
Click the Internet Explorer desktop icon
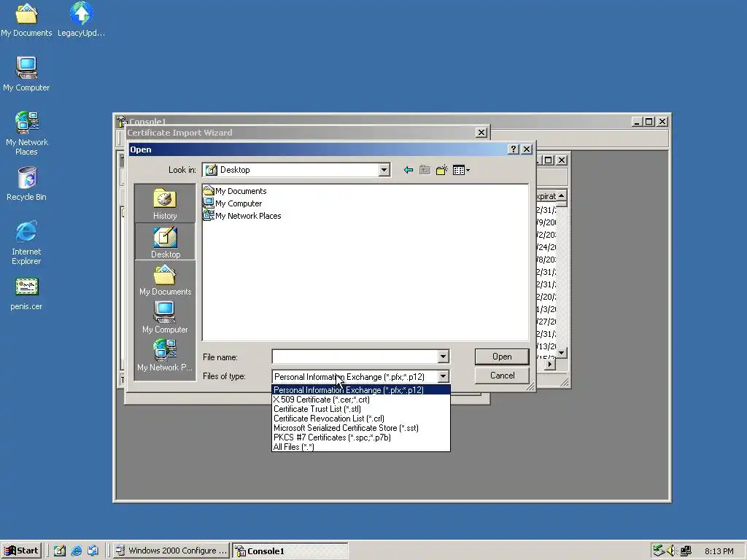pyautogui.click(x=26, y=242)
